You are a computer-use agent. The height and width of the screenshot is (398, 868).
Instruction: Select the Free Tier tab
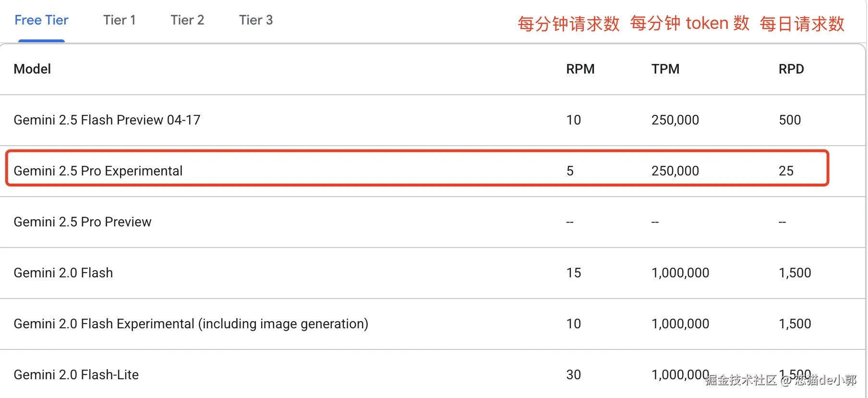click(41, 20)
